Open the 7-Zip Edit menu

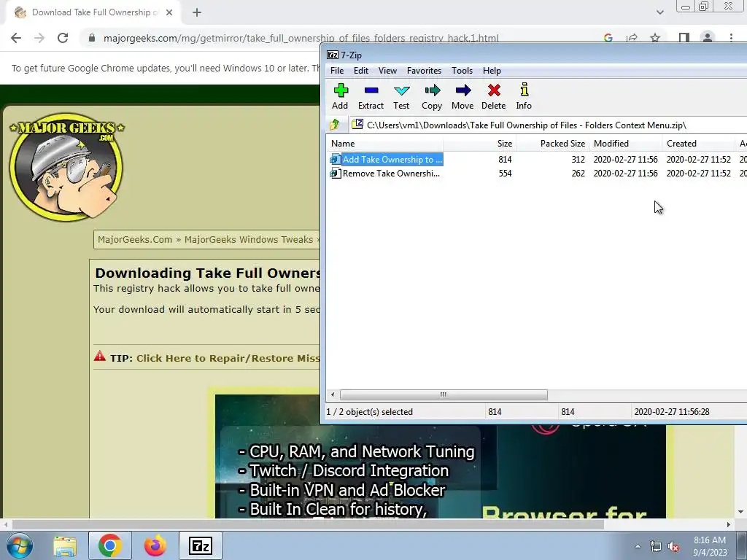pos(360,71)
